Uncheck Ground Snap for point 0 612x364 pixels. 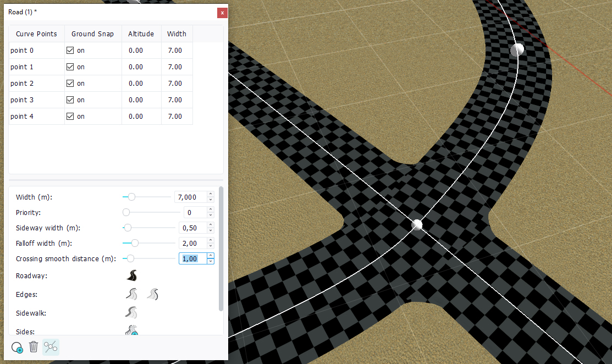(x=70, y=51)
